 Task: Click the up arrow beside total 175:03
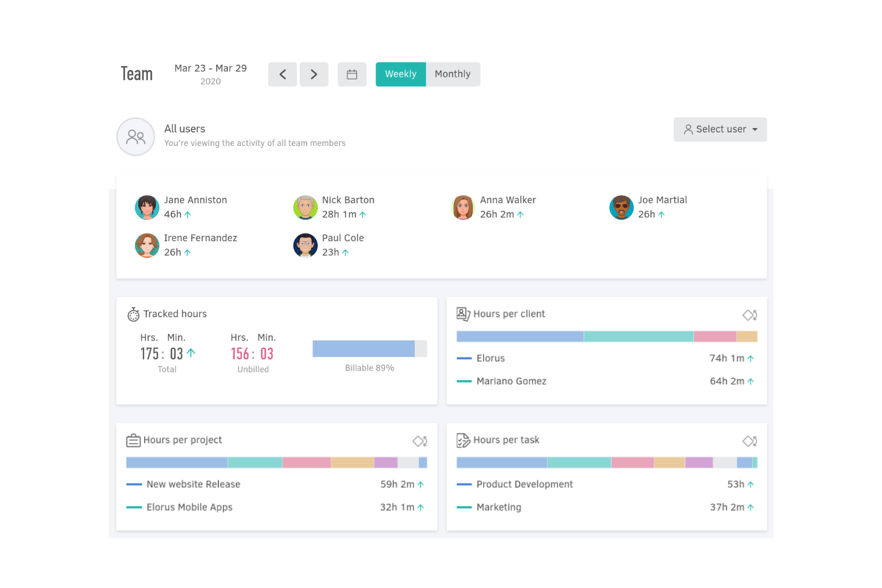[191, 353]
